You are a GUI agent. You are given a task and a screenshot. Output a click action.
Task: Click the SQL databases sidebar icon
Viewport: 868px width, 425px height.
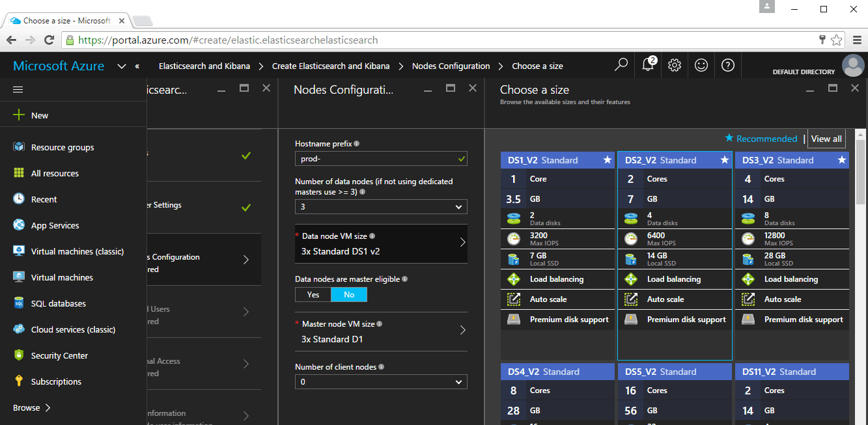click(20, 303)
